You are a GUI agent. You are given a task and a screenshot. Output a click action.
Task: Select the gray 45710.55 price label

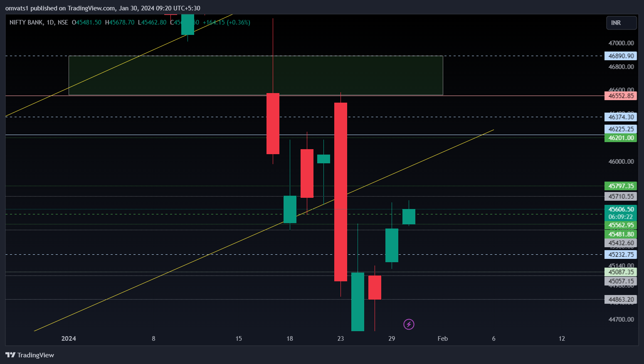[621, 197]
